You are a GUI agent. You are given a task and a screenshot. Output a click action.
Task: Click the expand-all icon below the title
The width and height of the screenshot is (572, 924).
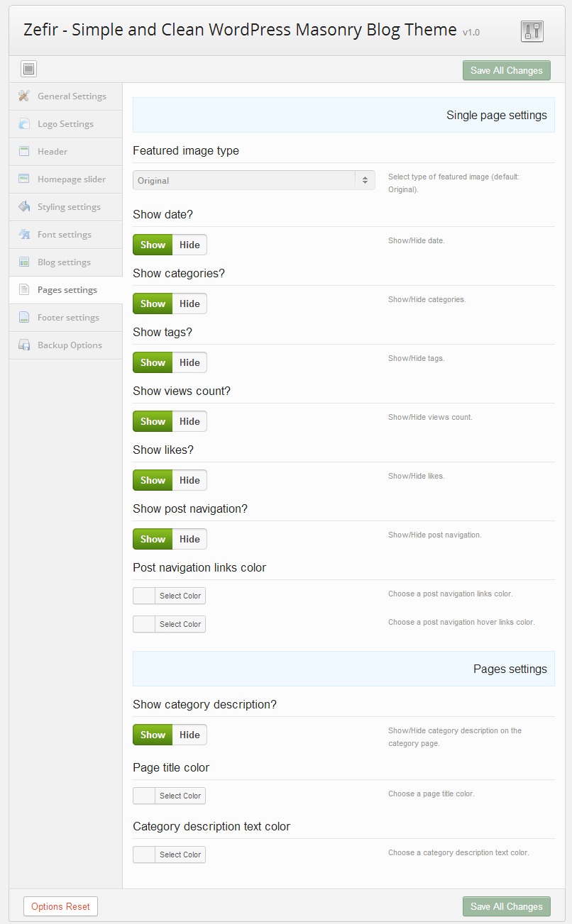28,69
